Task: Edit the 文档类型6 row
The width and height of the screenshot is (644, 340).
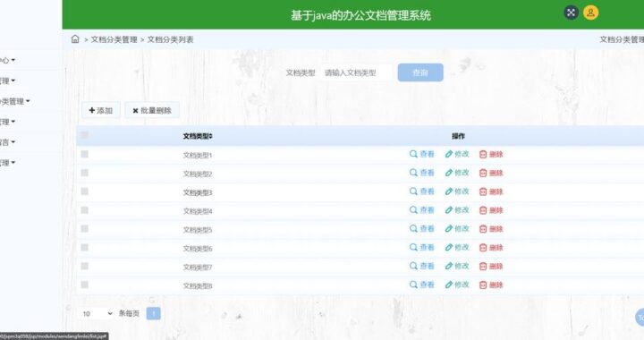Action: click(x=457, y=248)
